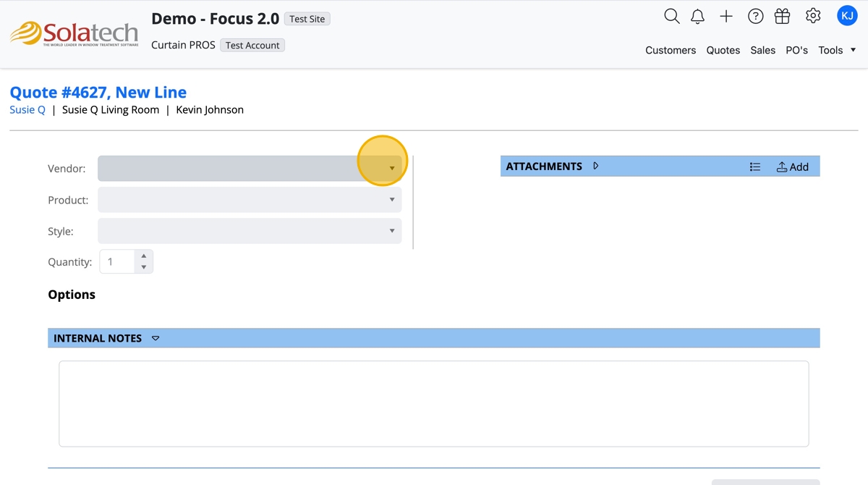Open the Tools dropdown menu

click(837, 50)
